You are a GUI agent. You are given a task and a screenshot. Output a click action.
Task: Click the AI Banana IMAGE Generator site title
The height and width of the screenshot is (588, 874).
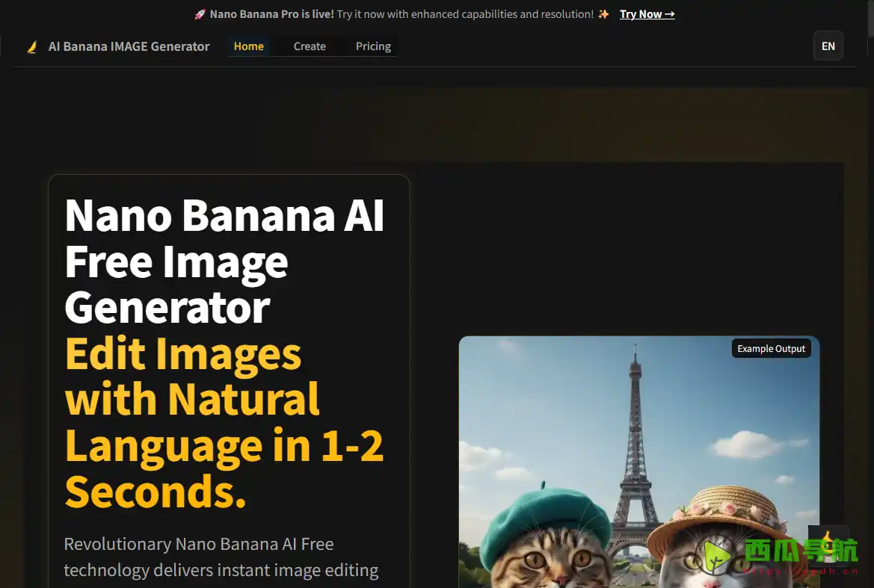pos(129,46)
